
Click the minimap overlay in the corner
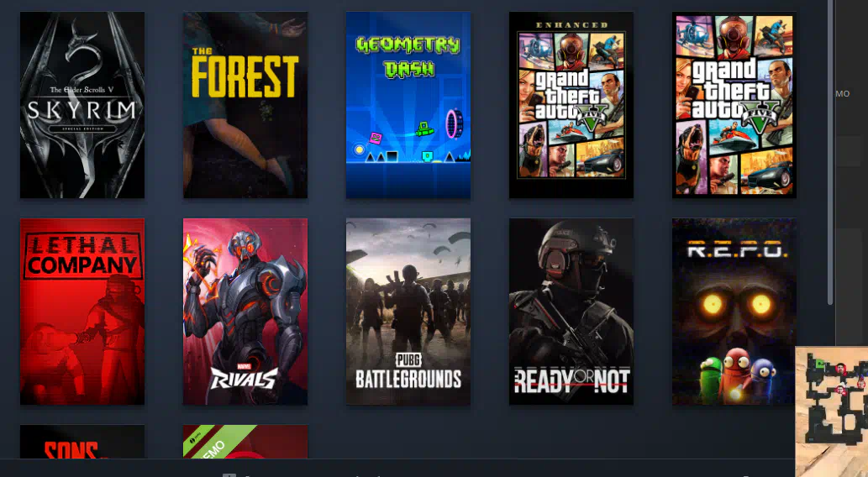coord(832,411)
